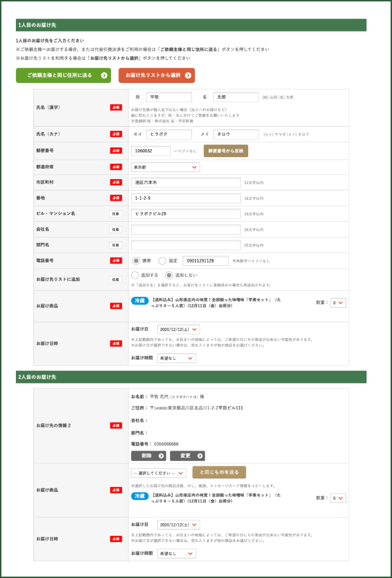Focus the 姓 kanji field containing 平牧
392x578 pixels.
[x=169, y=97]
